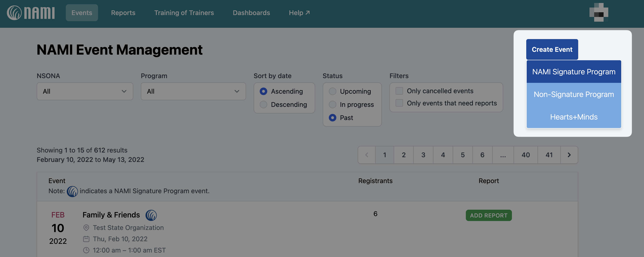This screenshot has height=257, width=644.
Task: Go to results page 6
Action: click(482, 155)
